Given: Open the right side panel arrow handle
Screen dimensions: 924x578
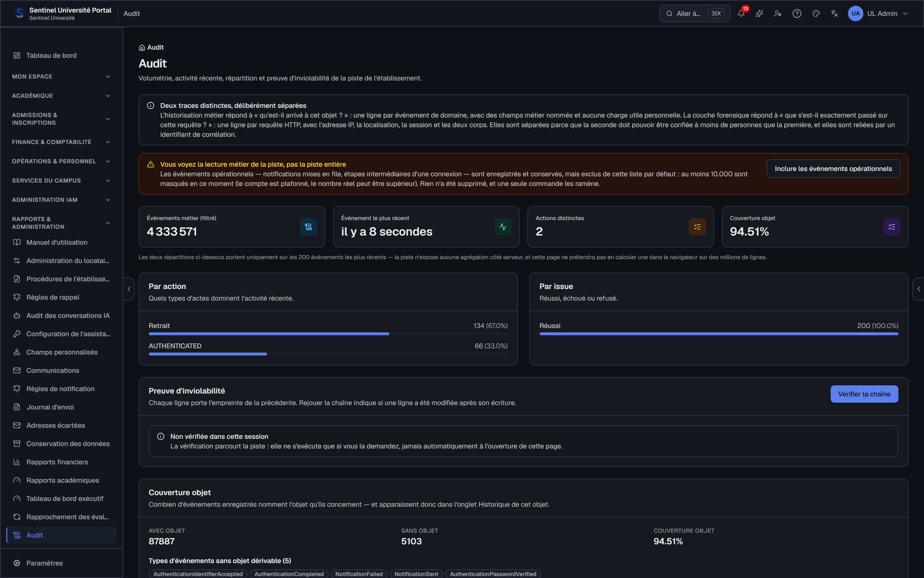Looking at the screenshot, I should (x=918, y=289).
